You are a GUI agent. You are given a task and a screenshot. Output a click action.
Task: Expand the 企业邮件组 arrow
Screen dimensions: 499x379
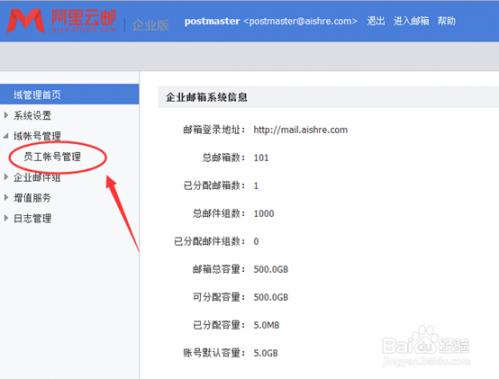[x=6, y=177]
